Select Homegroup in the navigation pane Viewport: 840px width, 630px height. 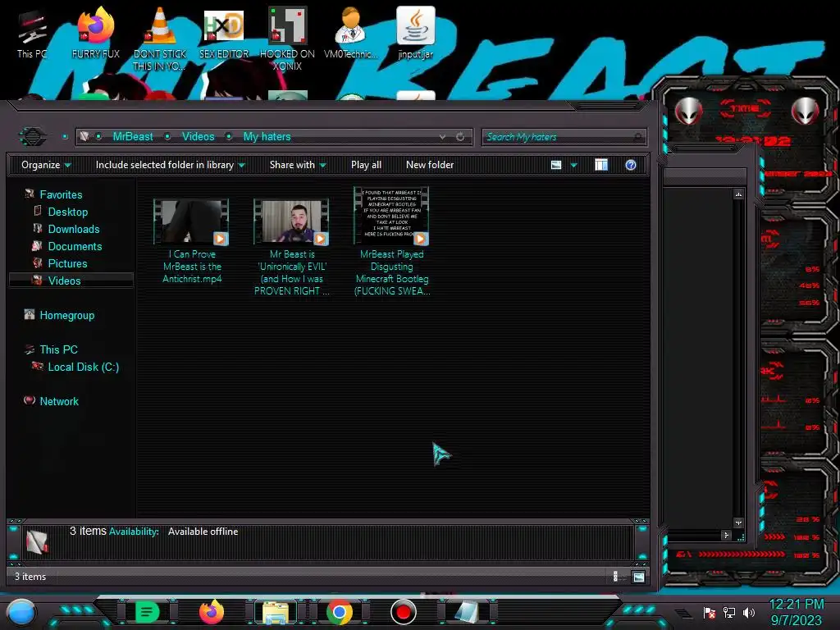(x=67, y=316)
